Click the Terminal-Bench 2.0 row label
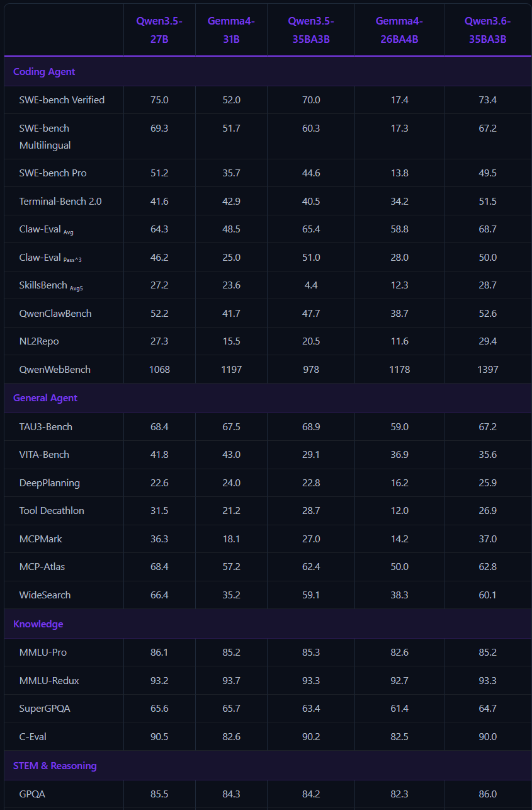This screenshot has width=532, height=810. tap(60, 202)
